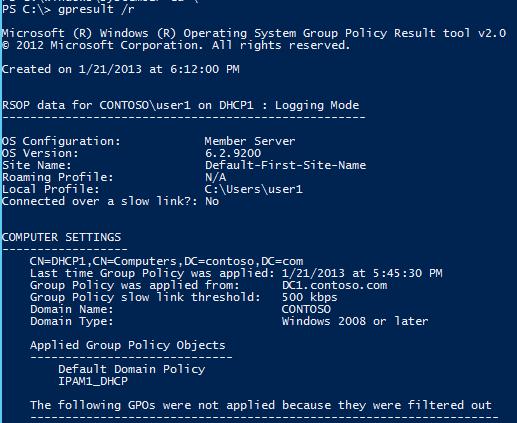Click the 'DC1.contoso.com' server name
This screenshot has width=517, height=423.
[335, 285]
